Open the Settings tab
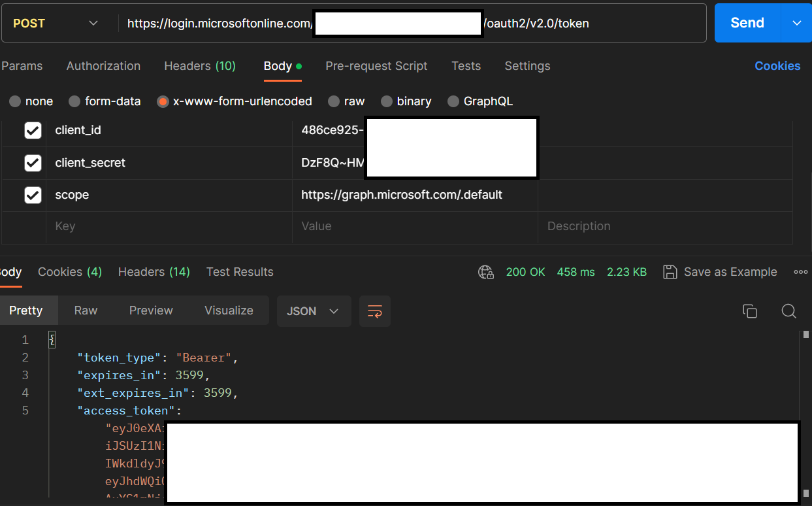This screenshot has height=506, width=812. [x=527, y=66]
